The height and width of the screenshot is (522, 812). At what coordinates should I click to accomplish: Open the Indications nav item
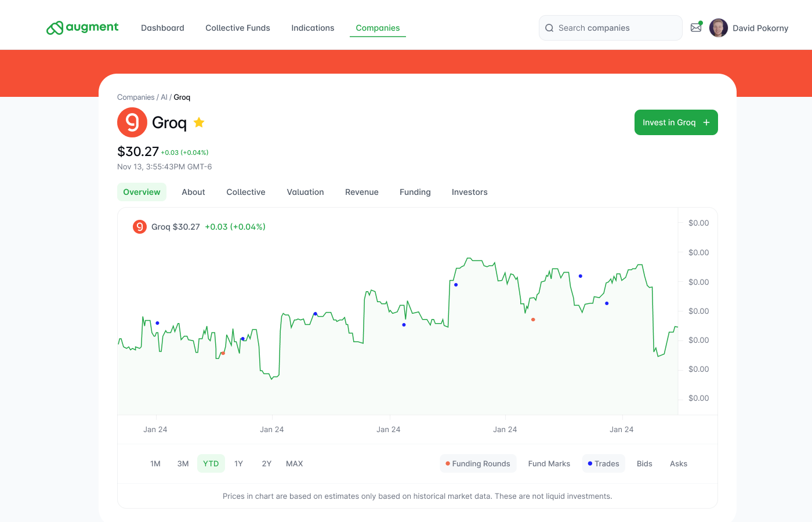(313, 28)
